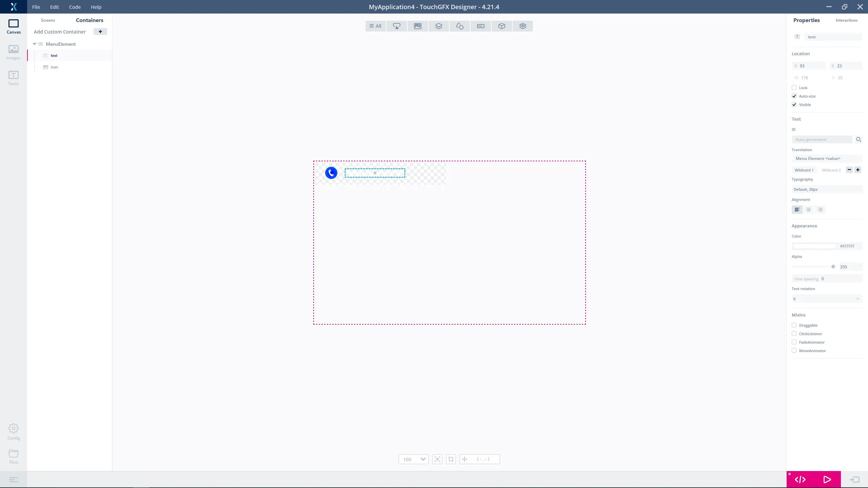Open the Images section in sidebar
Image resolution: width=868 pixels, height=488 pixels.
pos(14,53)
